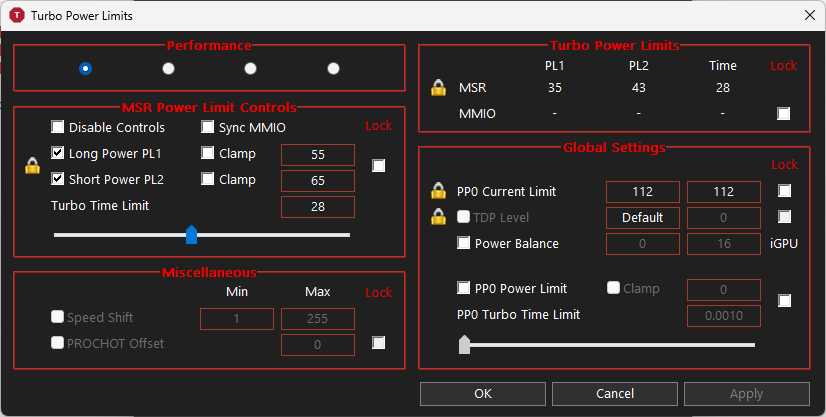Click the Turbo Time Limit slider handle
This screenshot has width=826, height=417.
click(x=192, y=235)
